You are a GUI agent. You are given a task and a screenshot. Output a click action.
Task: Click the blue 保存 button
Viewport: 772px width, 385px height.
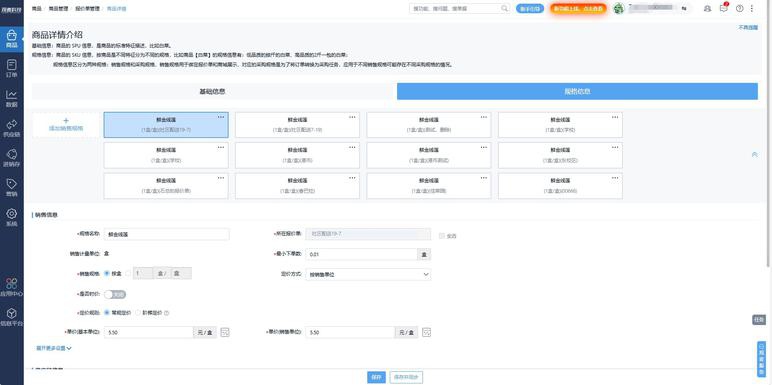point(376,377)
